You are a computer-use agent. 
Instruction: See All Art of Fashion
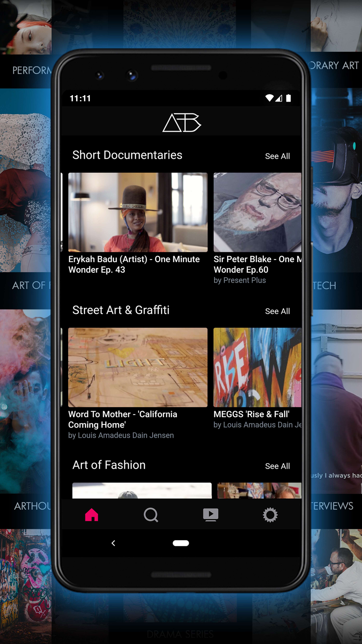(277, 466)
